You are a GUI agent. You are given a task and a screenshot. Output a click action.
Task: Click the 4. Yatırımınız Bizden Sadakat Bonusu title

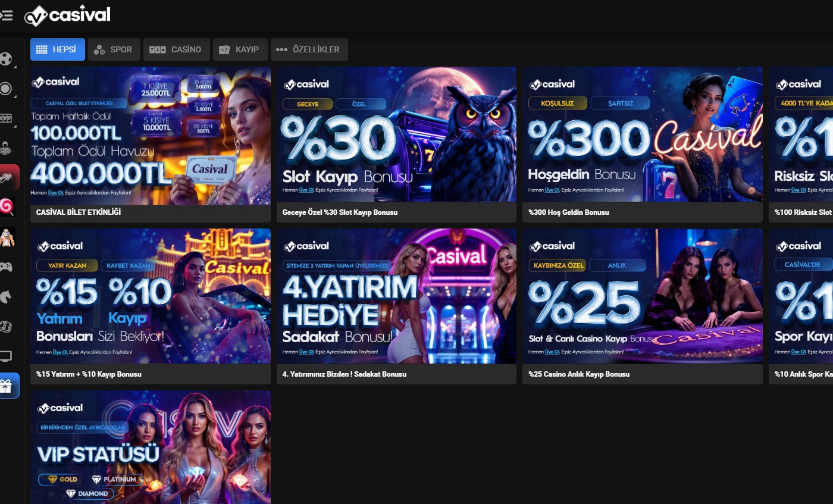click(x=345, y=374)
